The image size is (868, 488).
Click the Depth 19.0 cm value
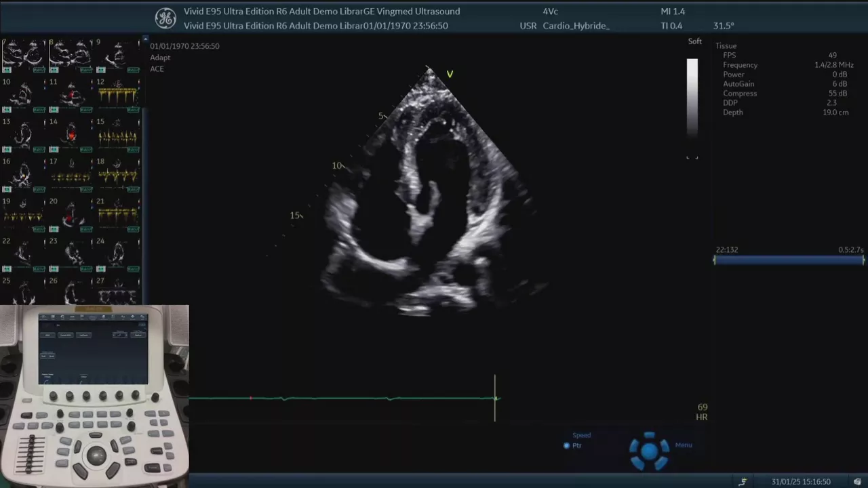(x=835, y=113)
